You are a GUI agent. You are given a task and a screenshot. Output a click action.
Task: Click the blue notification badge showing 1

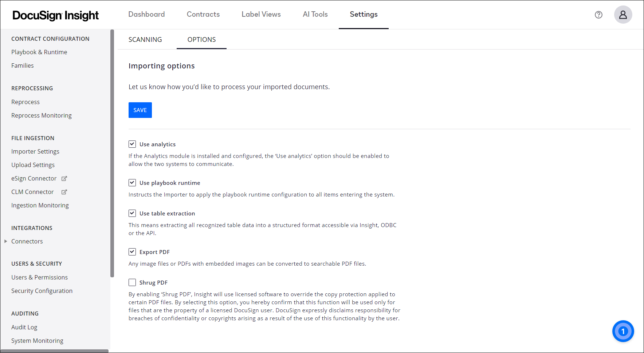coord(623,331)
